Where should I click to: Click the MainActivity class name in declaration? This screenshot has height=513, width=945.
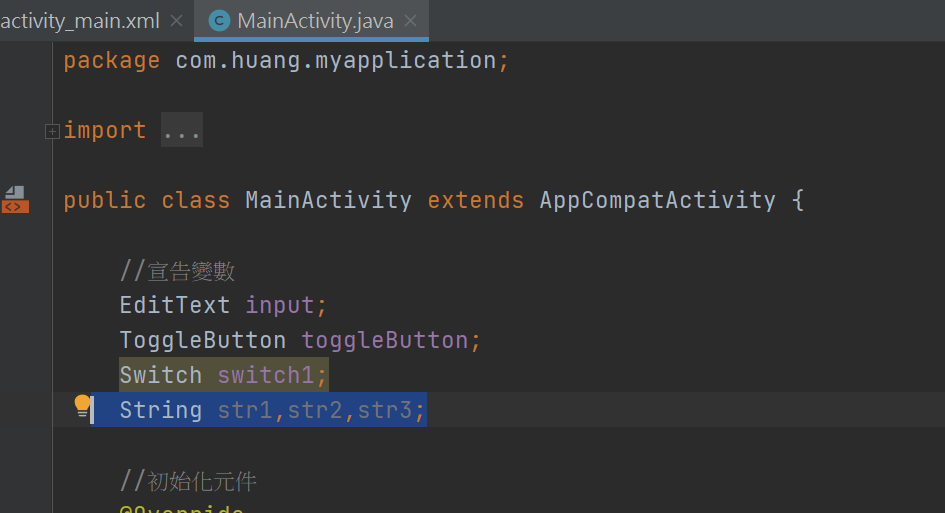[x=328, y=200]
